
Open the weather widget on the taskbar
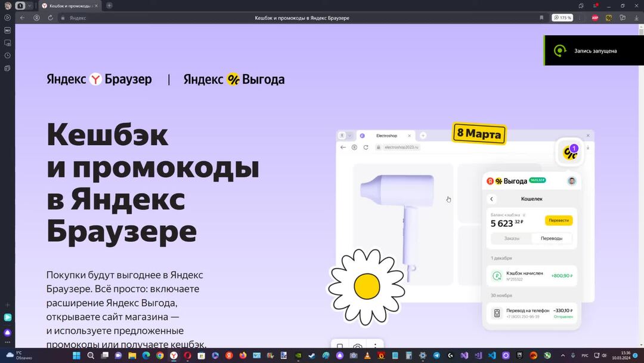coord(18,355)
